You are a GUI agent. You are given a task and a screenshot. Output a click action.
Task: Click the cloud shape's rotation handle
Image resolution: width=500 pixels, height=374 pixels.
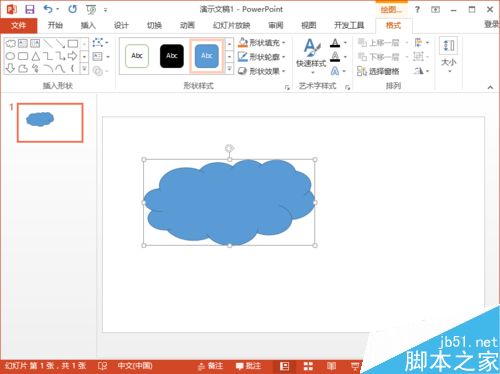[229, 148]
